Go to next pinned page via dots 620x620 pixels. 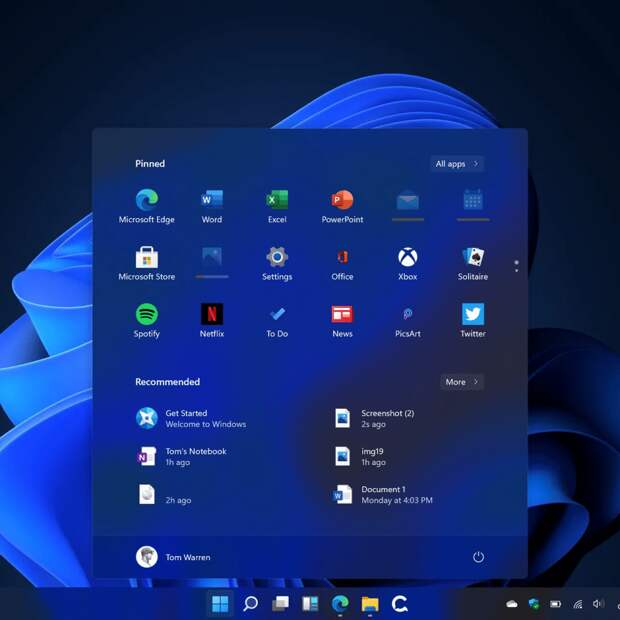(x=516, y=270)
